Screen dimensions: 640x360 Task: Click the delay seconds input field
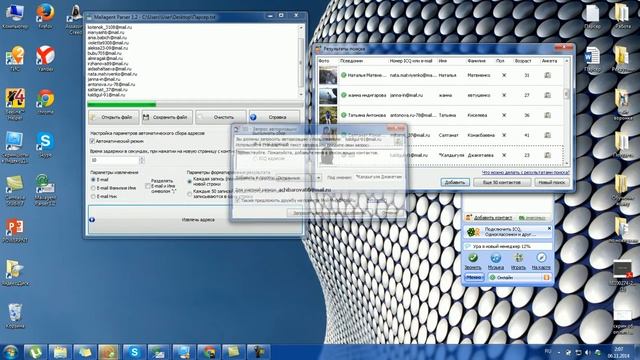pyautogui.click(x=114, y=160)
